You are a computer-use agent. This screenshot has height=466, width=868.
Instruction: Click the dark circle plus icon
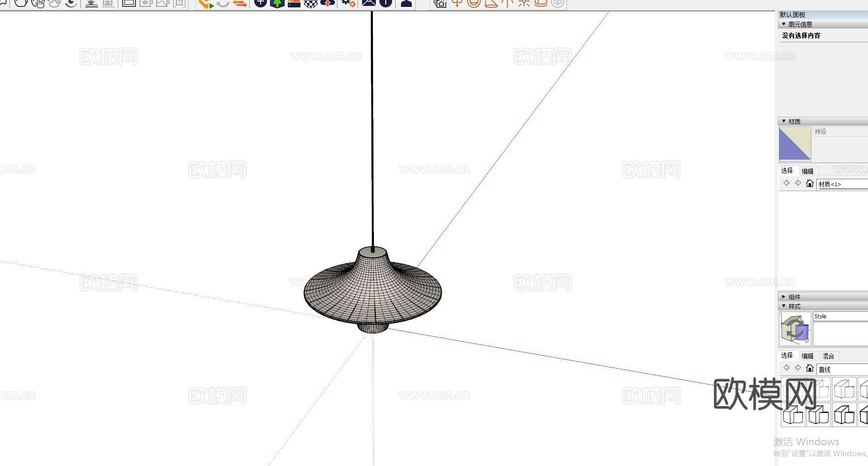(x=260, y=3)
